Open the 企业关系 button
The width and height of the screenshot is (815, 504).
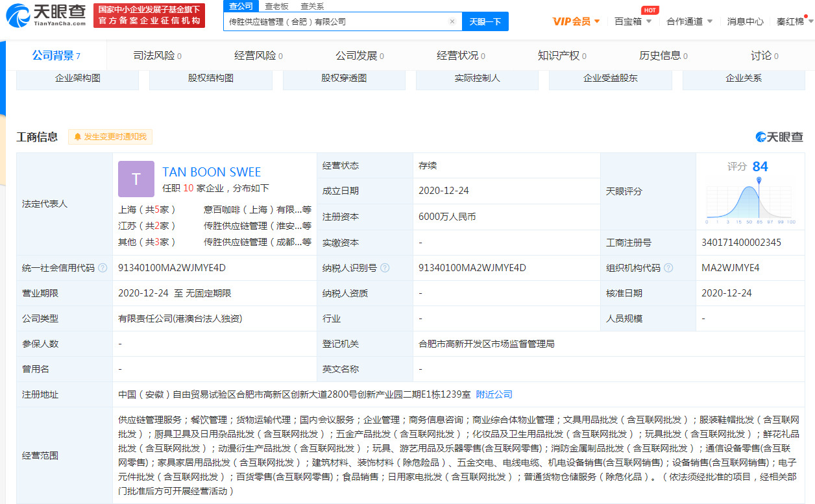point(744,78)
